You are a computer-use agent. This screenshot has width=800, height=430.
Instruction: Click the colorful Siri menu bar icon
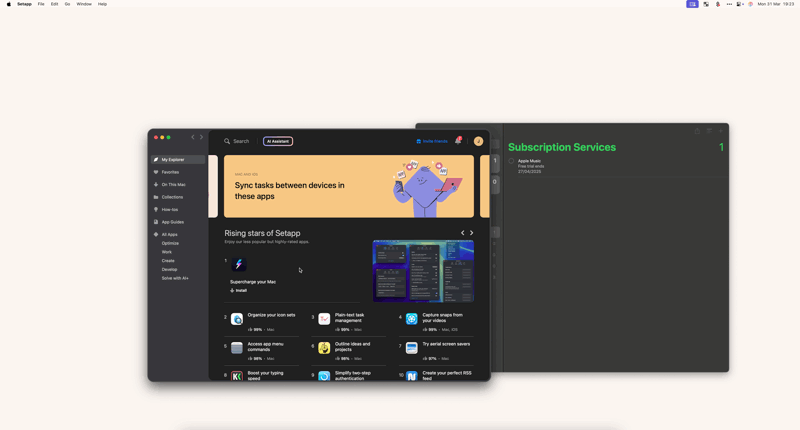[x=751, y=4]
